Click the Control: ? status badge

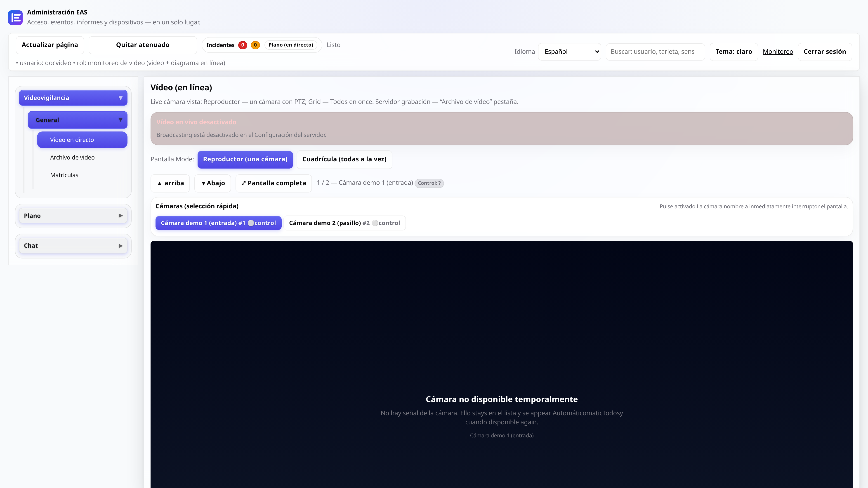pyautogui.click(x=429, y=183)
